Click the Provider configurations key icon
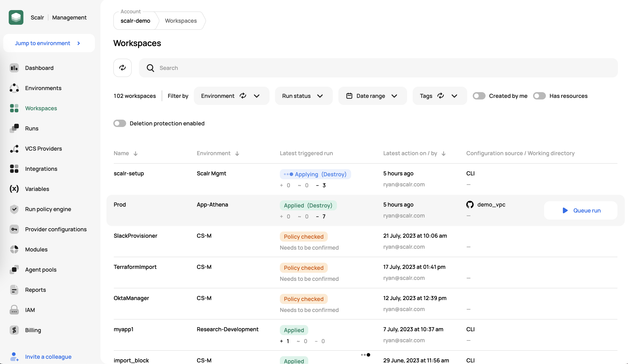This screenshot has height=364, width=628. 14,229
